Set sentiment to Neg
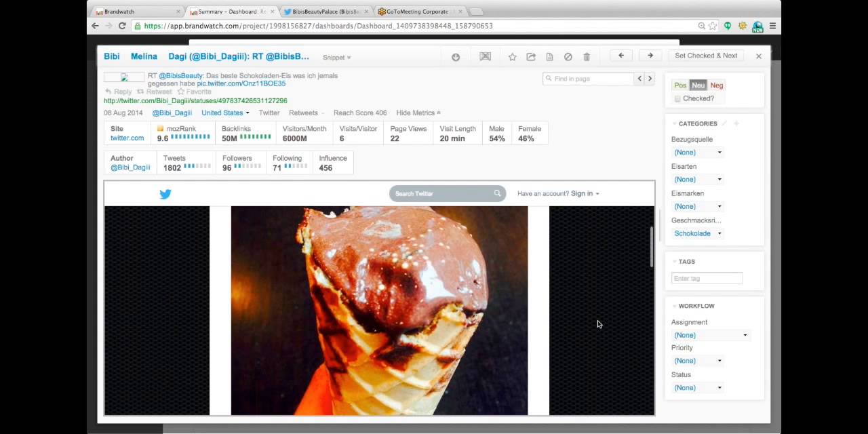Screen dimensions: 868x434 pyautogui.click(x=717, y=85)
